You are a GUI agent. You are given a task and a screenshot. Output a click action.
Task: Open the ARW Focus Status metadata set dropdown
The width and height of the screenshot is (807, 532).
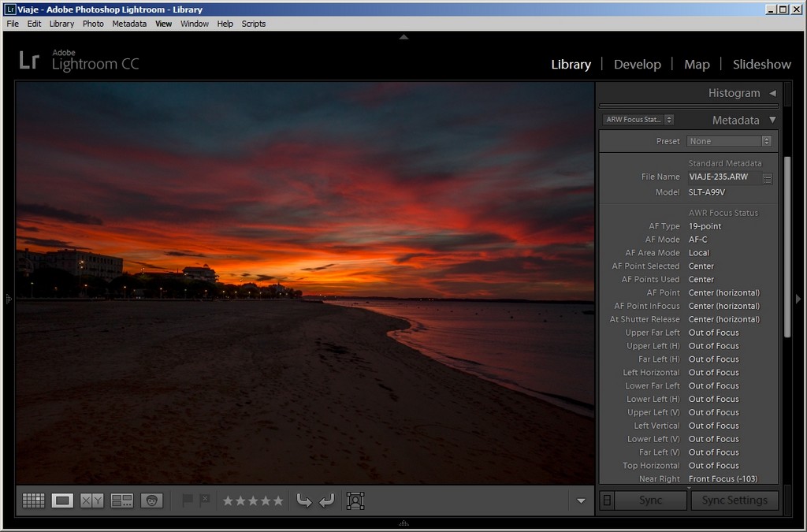click(638, 120)
